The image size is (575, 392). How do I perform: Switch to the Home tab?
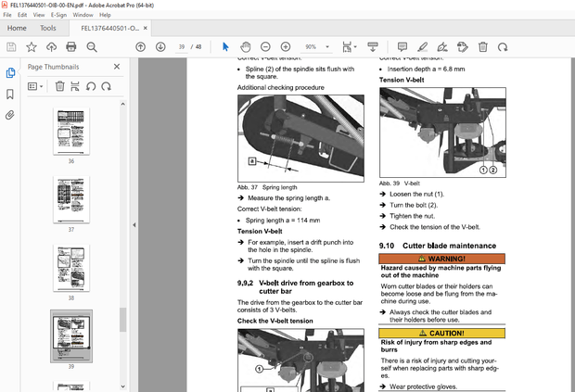(17, 28)
